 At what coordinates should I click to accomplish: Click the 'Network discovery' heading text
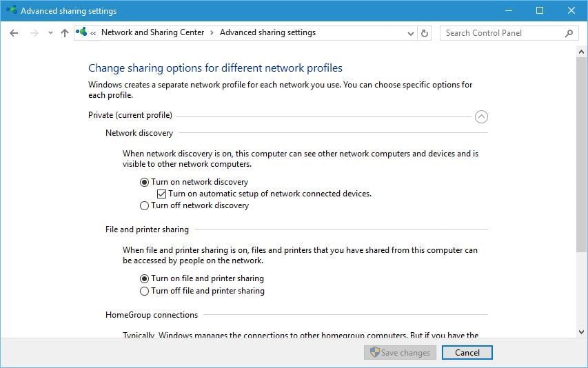(139, 133)
